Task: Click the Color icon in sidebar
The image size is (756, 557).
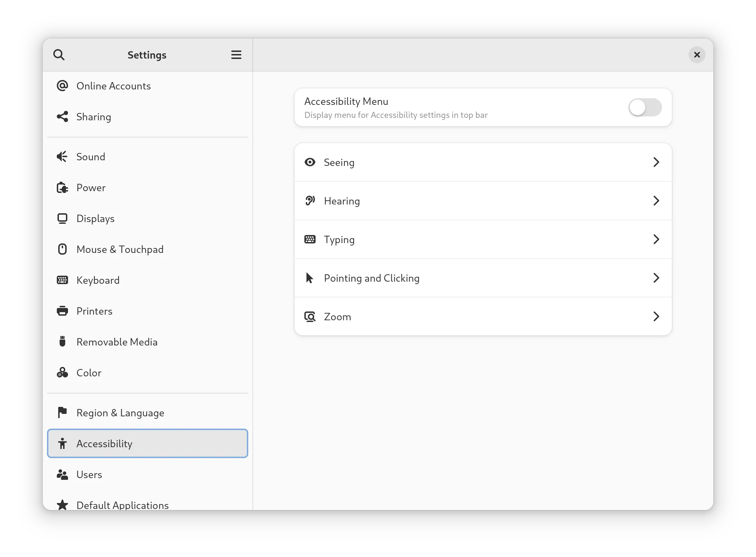Action: (x=62, y=373)
